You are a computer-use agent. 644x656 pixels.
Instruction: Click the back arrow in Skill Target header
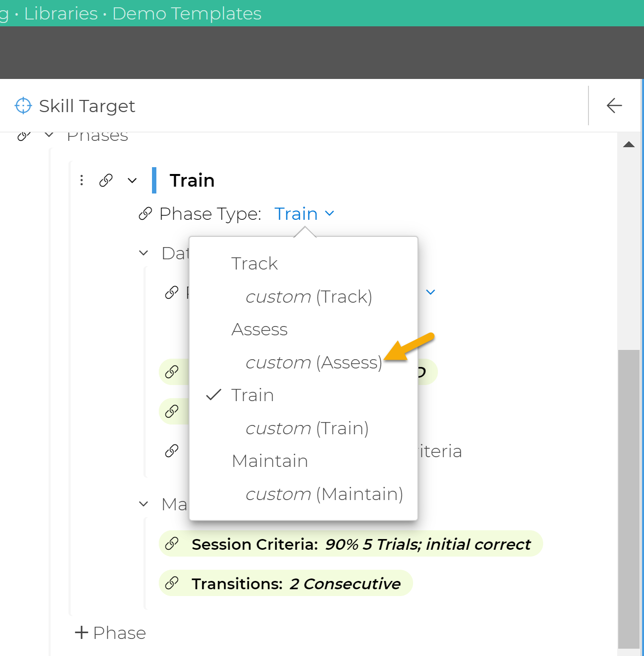tap(614, 105)
